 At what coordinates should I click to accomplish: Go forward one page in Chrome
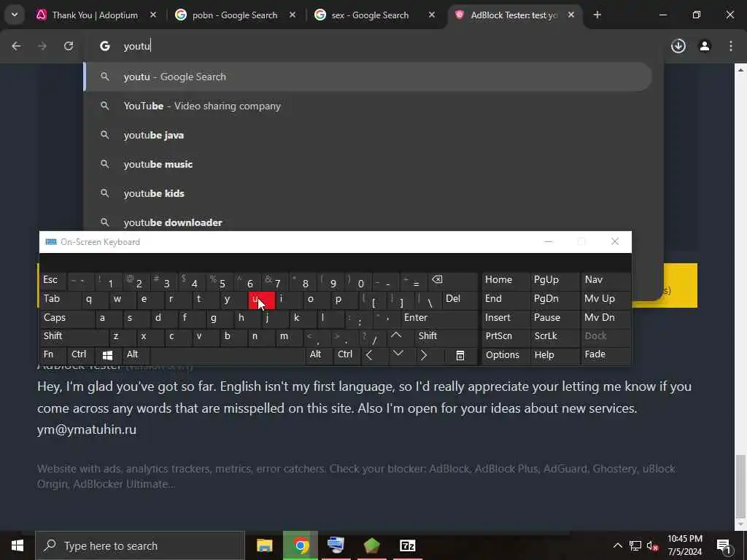[42, 46]
